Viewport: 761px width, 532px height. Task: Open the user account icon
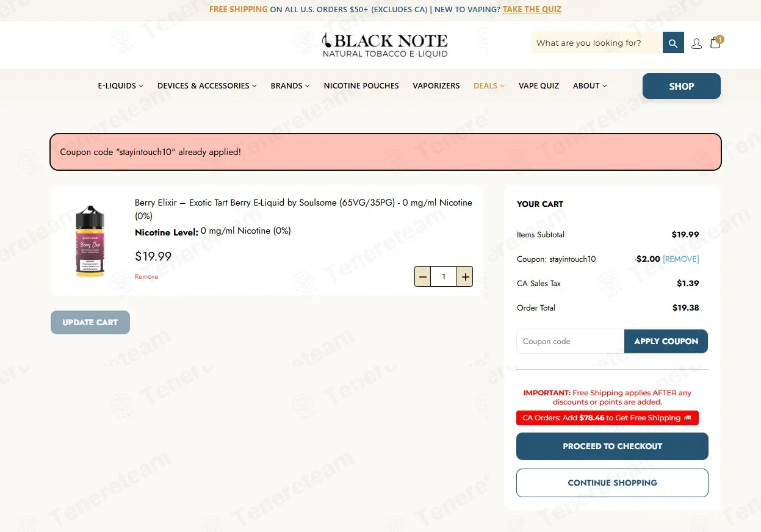tap(696, 43)
